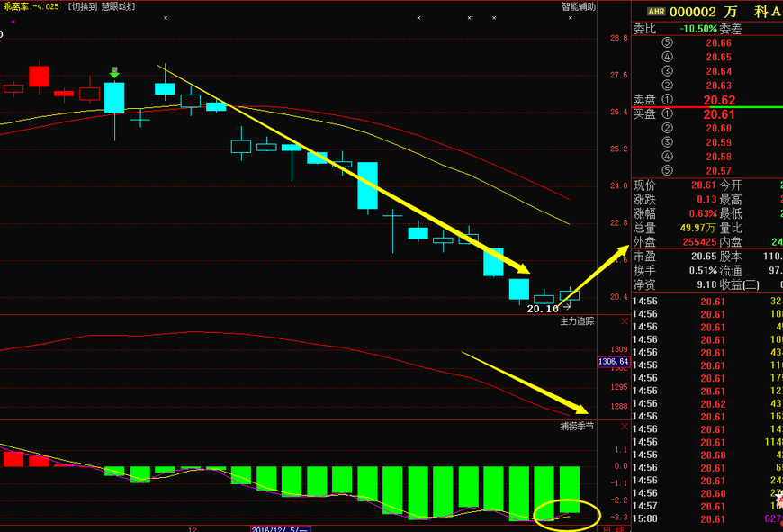
Task: Click the 日线 period label at the chart's bottom right
Action: (614, 529)
